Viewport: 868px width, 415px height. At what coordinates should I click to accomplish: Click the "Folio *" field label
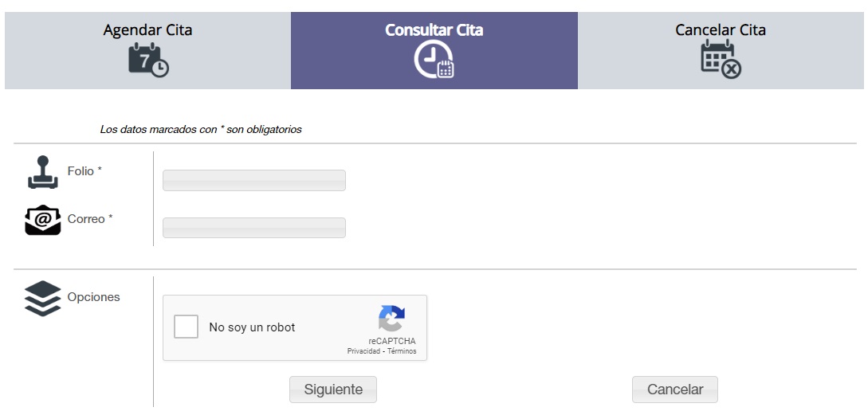pos(84,171)
